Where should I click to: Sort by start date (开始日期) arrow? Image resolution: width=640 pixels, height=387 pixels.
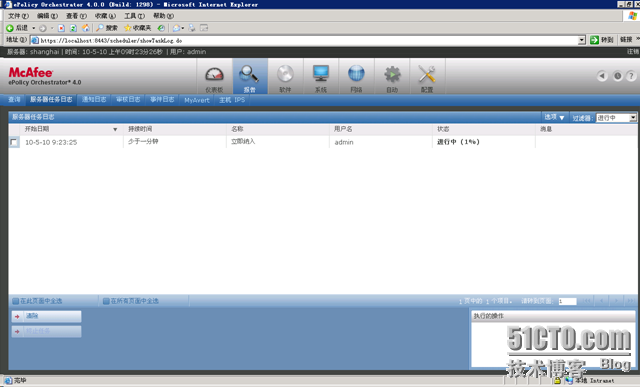pyautogui.click(x=115, y=129)
